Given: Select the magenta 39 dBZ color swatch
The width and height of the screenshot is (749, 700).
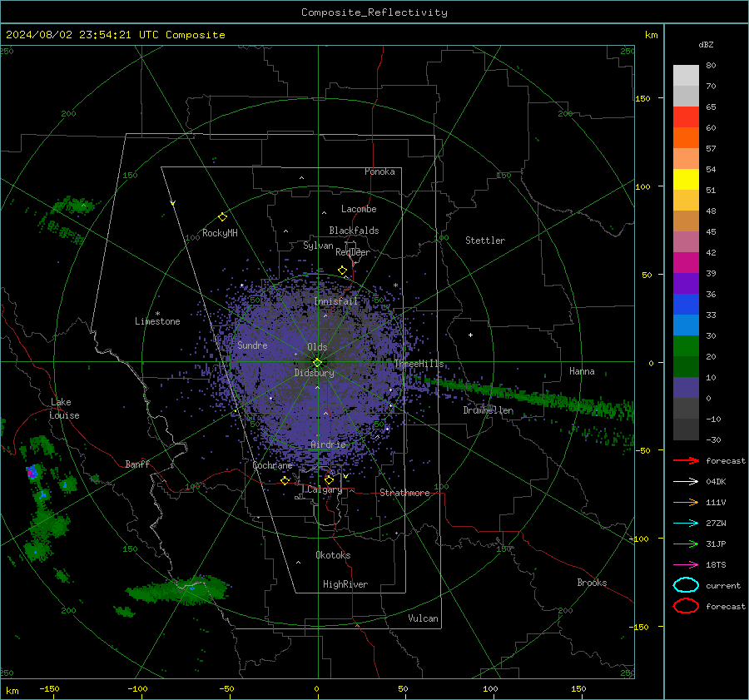Looking at the screenshot, I should pos(686,263).
